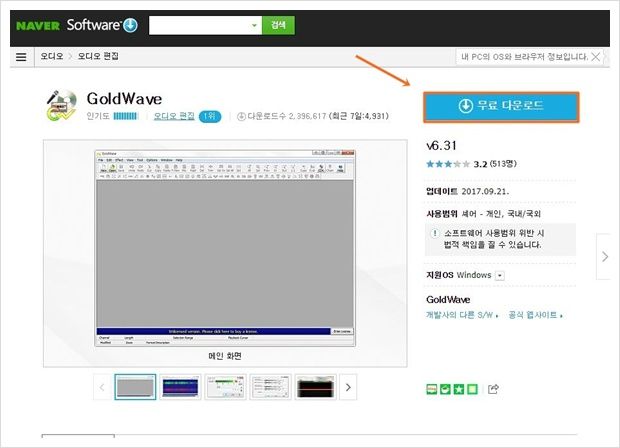Close the OS and browser info notice

click(x=595, y=57)
